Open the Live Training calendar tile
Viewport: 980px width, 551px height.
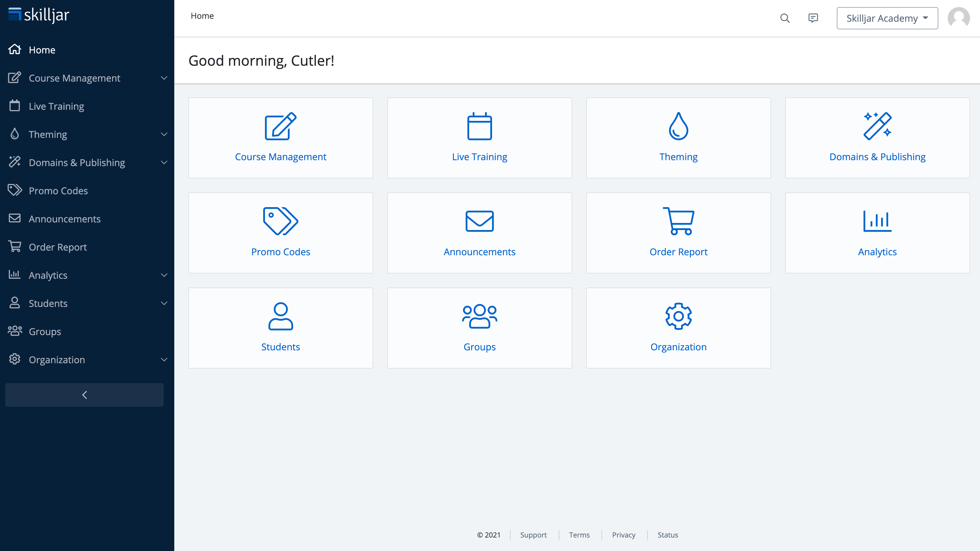click(479, 138)
